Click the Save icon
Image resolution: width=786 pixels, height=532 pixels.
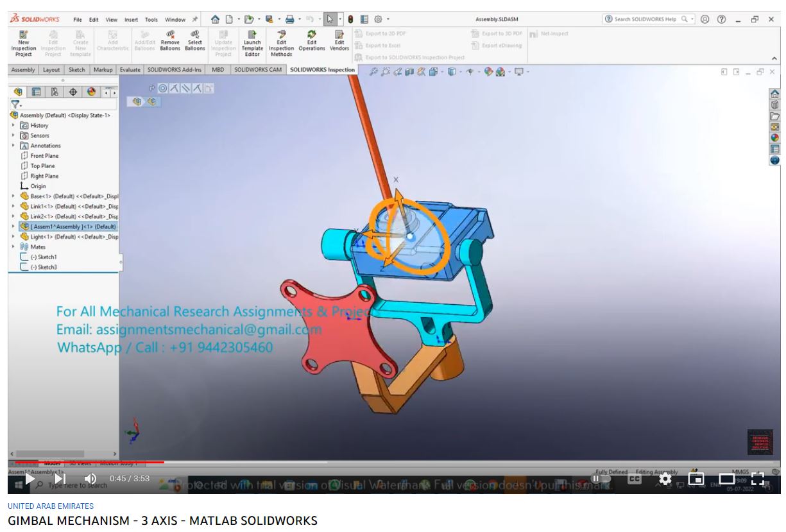point(269,19)
